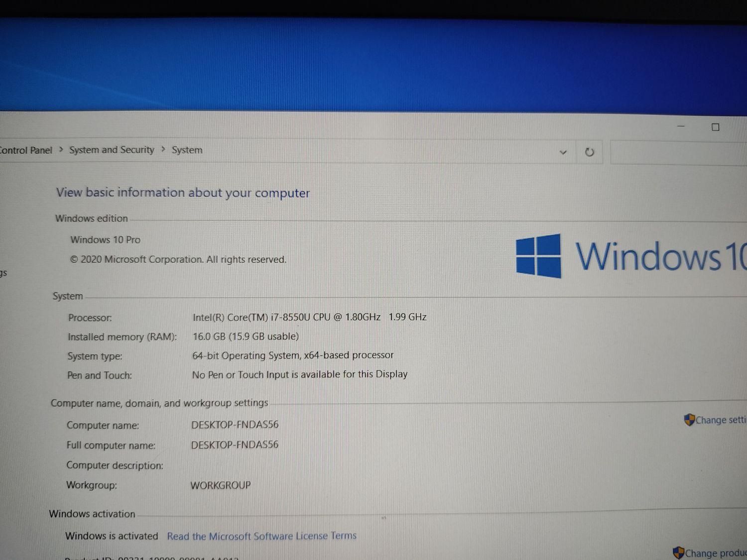This screenshot has height=560, width=747.
Task: Click the 2020 Microsoft Corporation copyright text
Action: pyautogui.click(x=178, y=259)
